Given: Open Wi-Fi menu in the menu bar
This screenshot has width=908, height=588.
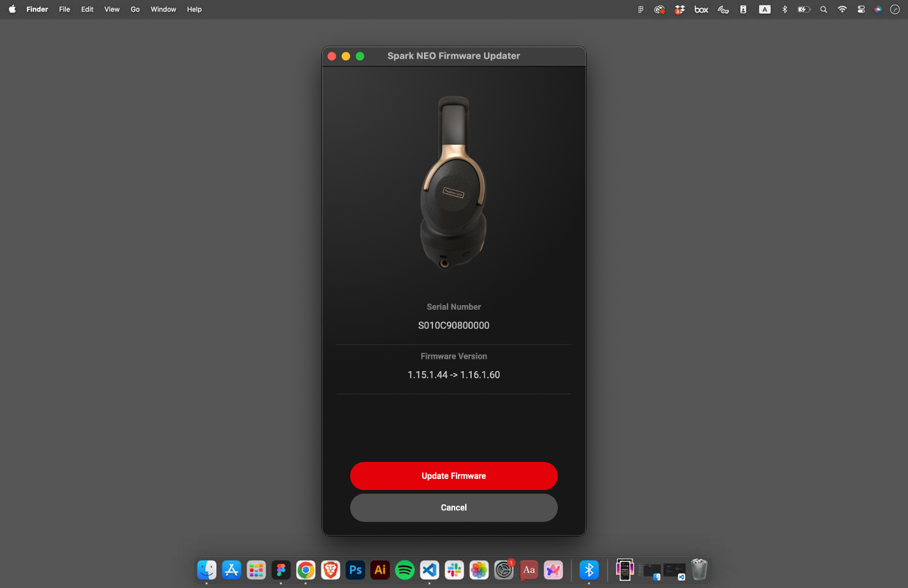Looking at the screenshot, I should [842, 9].
